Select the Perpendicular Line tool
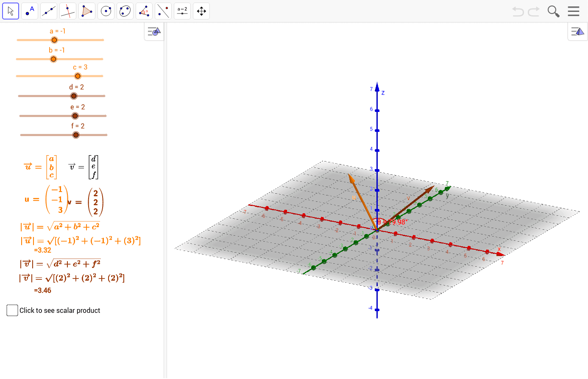This screenshot has height=379, width=588. coord(68,11)
